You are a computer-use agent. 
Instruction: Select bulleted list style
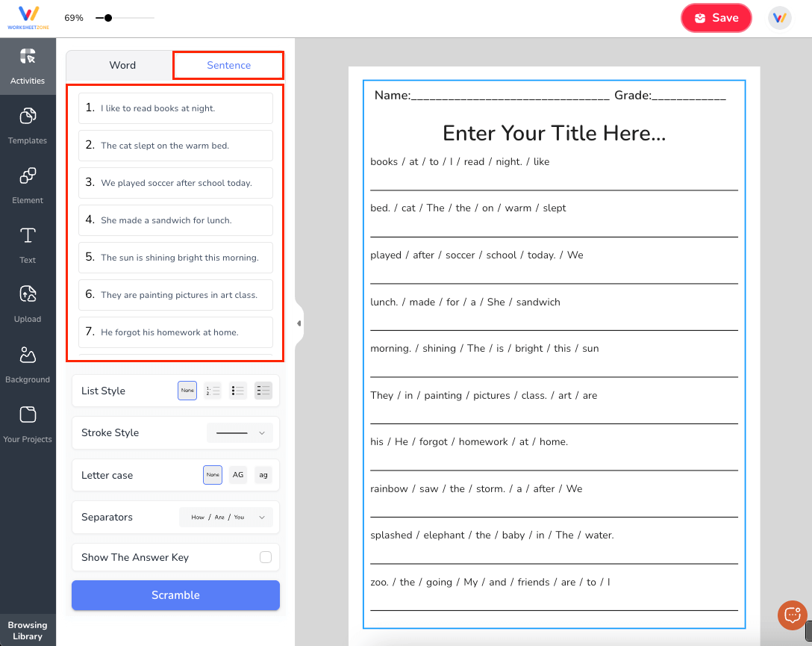tap(237, 391)
